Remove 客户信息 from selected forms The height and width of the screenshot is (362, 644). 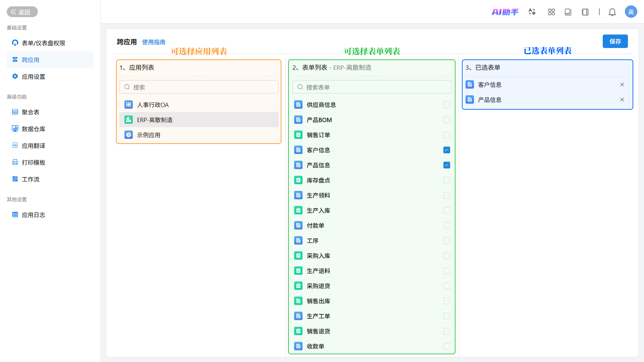tap(622, 85)
